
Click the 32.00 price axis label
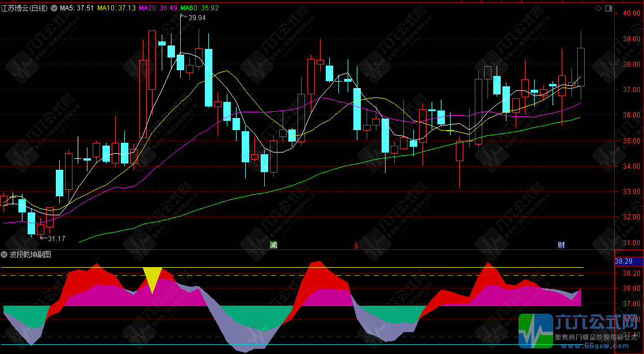click(x=631, y=217)
